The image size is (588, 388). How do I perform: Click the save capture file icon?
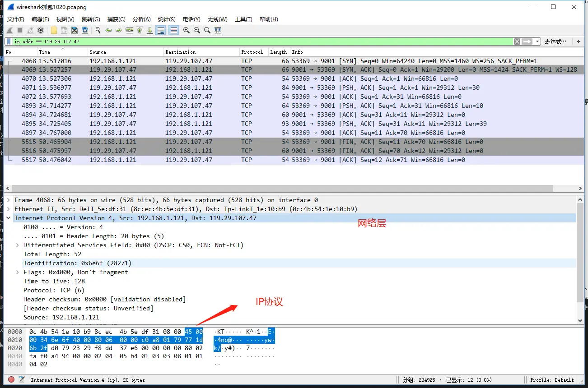(64, 30)
